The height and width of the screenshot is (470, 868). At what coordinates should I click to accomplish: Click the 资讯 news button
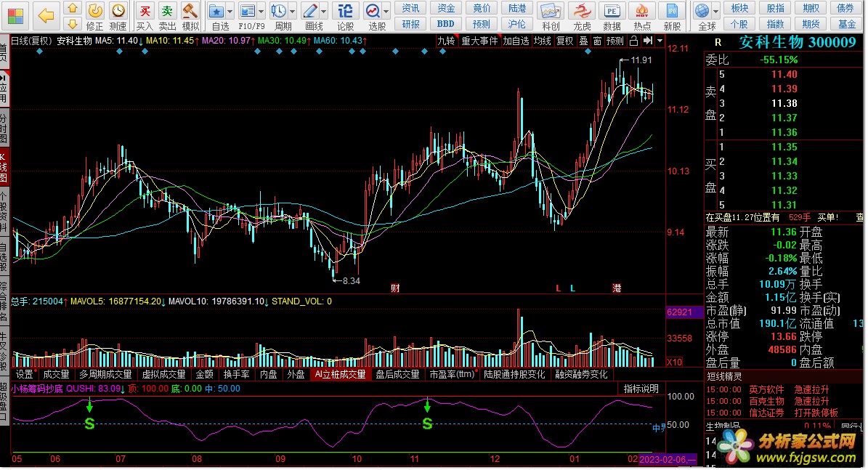[x=410, y=8]
